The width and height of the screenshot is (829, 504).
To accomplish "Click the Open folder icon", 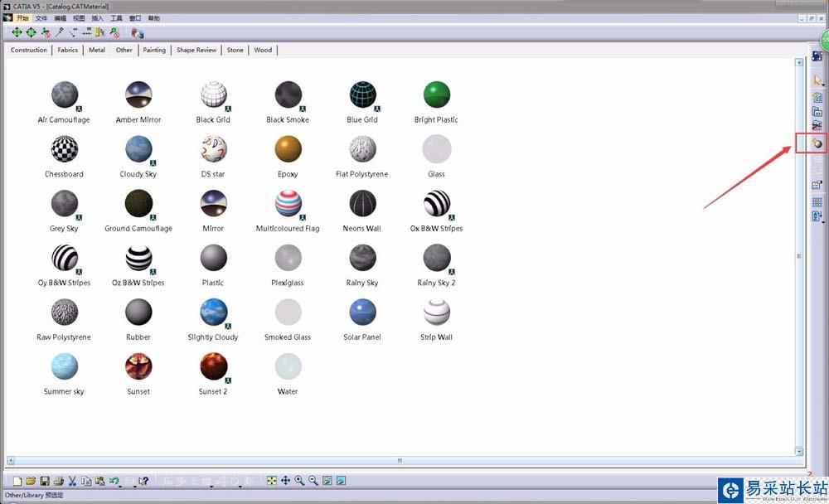I will pos(31,481).
